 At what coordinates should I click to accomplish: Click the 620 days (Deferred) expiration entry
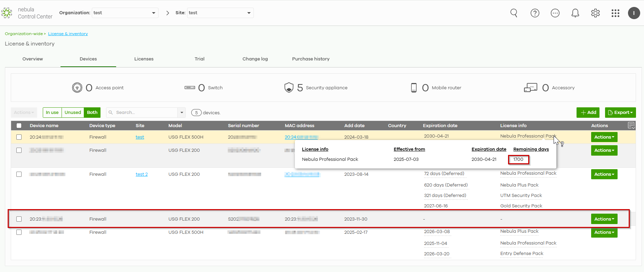pyautogui.click(x=446, y=185)
